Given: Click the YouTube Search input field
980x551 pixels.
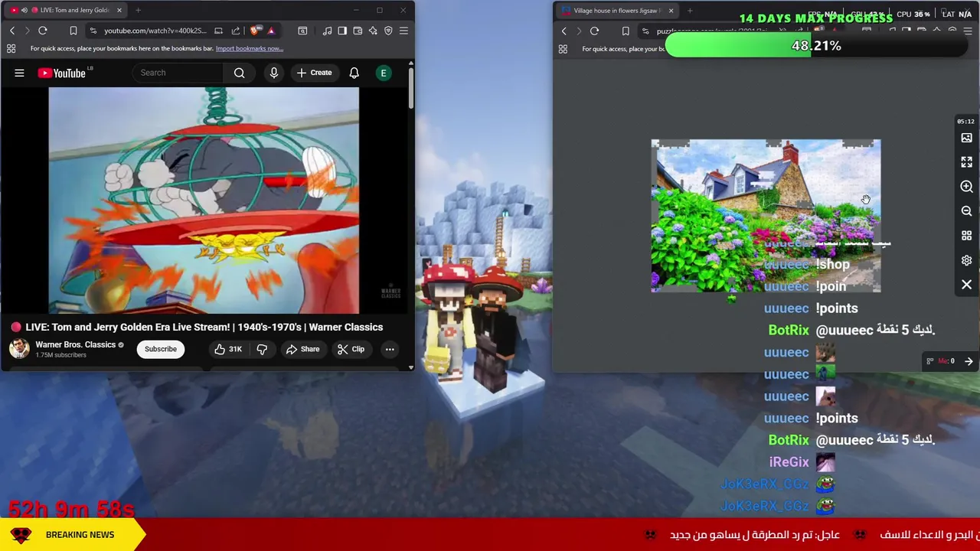Looking at the screenshot, I should point(178,73).
